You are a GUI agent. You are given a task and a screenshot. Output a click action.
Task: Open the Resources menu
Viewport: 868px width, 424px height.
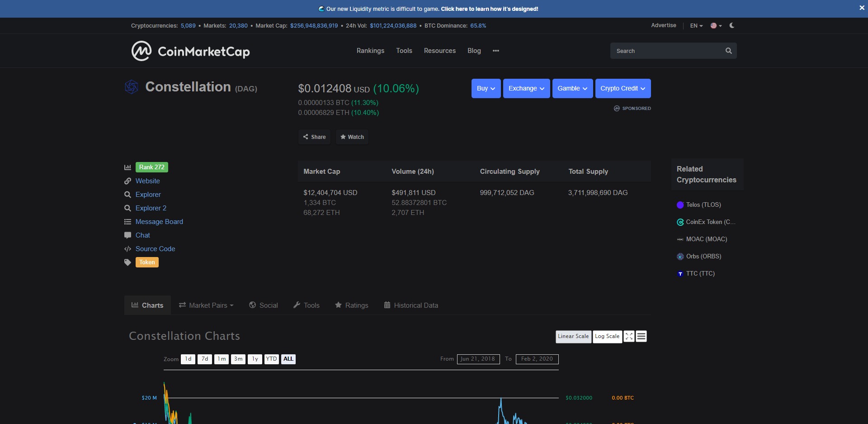click(x=440, y=51)
